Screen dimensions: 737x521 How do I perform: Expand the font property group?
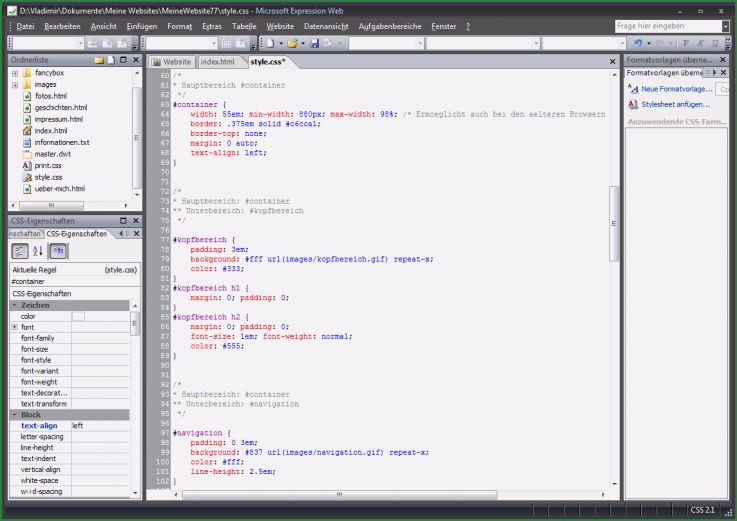[x=14, y=327]
